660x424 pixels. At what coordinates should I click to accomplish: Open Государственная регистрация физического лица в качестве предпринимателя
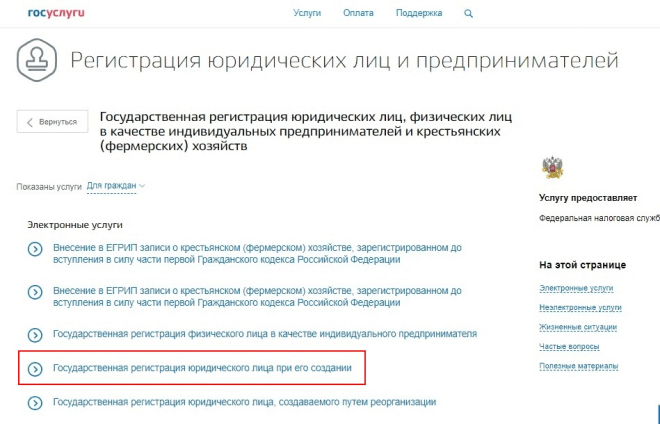click(265, 334)
